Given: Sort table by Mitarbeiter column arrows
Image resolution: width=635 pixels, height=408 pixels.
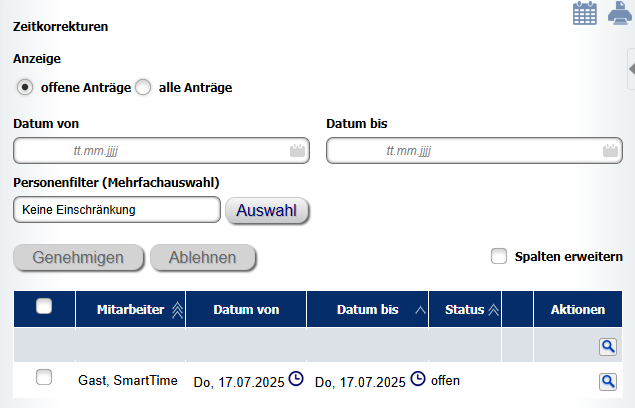Looking at the screenshot, I should click(x=177, y=310).
